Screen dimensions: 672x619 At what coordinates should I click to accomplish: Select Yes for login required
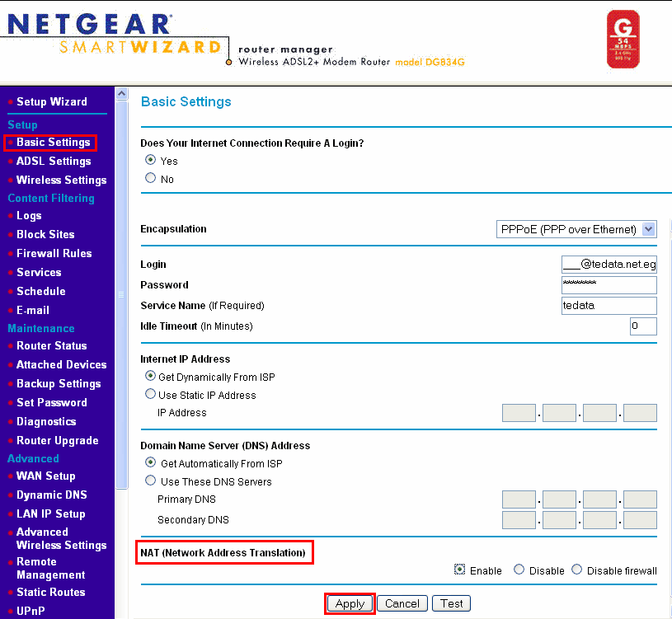(150, 160)
